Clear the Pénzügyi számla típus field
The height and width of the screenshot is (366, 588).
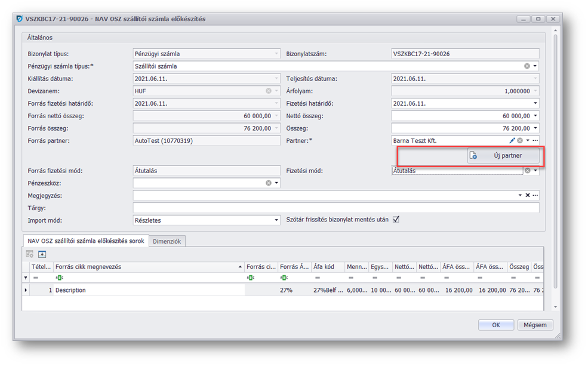pyautogui.click(x=527, y=66)
